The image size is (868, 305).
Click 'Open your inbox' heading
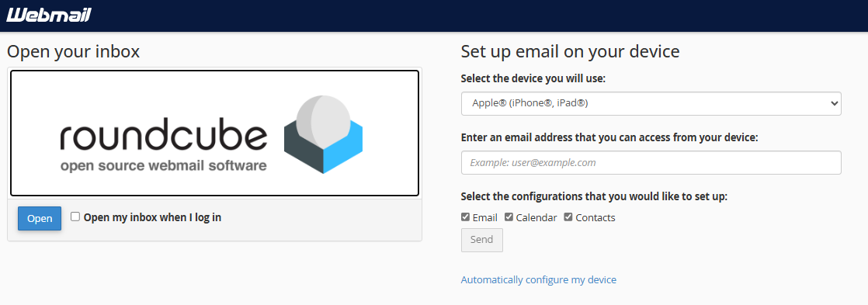[x=73, y=52]
